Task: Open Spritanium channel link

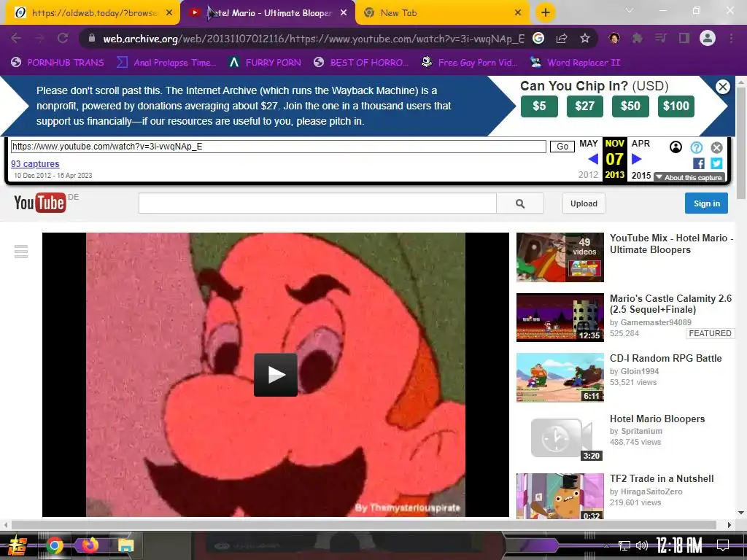Action: tap(641, 431)
